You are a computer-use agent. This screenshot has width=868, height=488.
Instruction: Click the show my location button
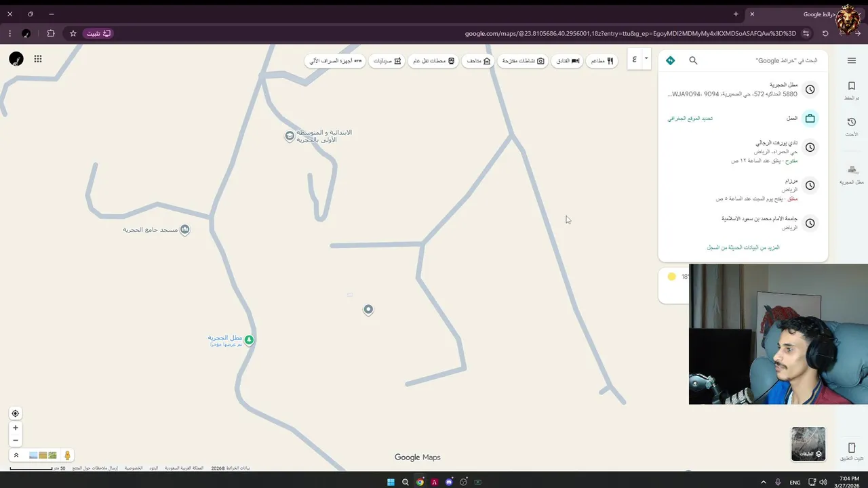point(15,413)
